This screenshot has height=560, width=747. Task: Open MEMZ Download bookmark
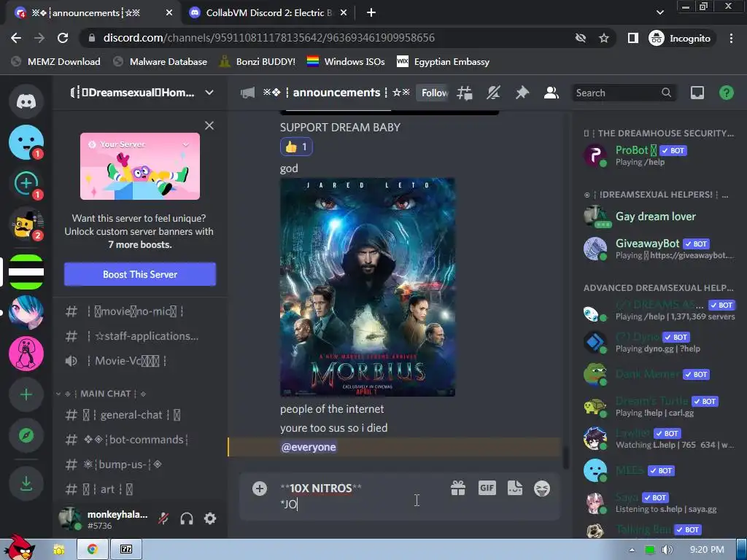(x=55, y=62)
